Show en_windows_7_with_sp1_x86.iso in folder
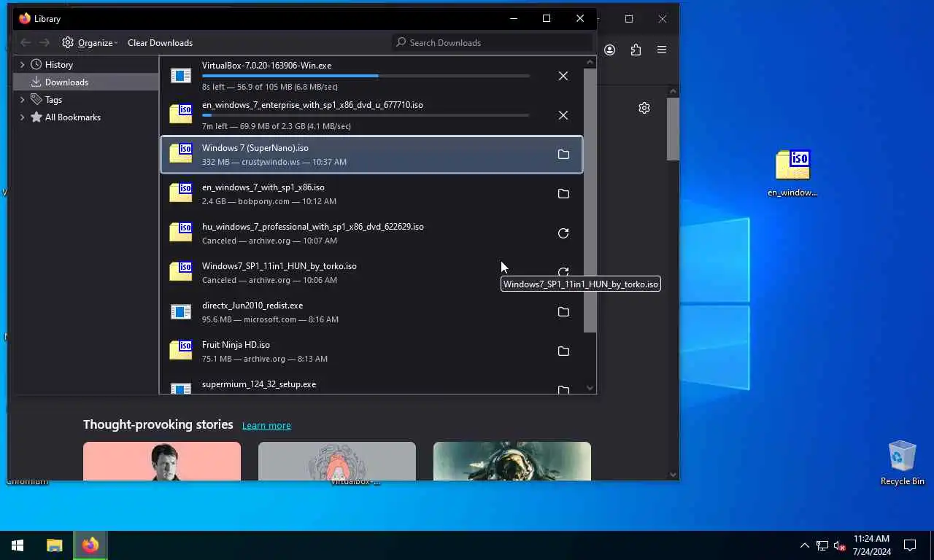 [563, 194]
